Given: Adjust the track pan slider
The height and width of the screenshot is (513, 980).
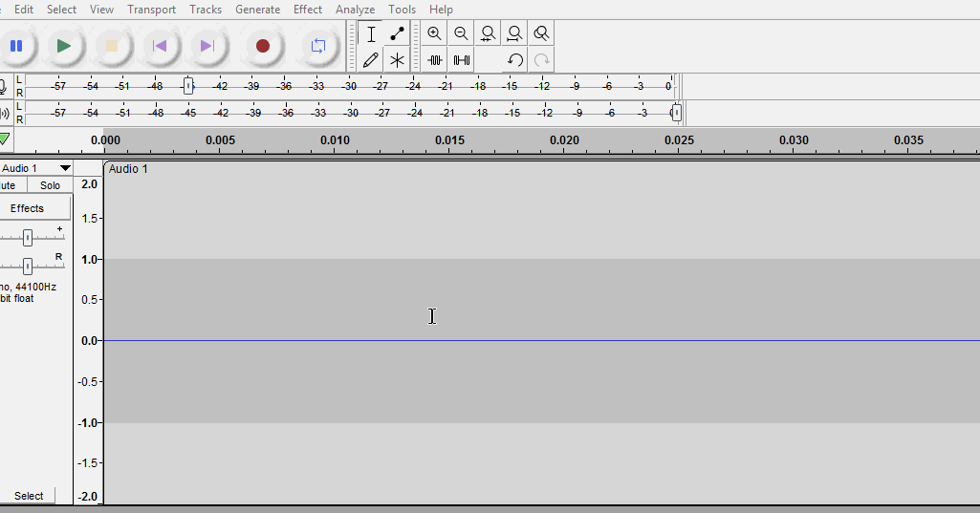Looking at the screenshot, I should pyautogui.click(x=28, y=267).
